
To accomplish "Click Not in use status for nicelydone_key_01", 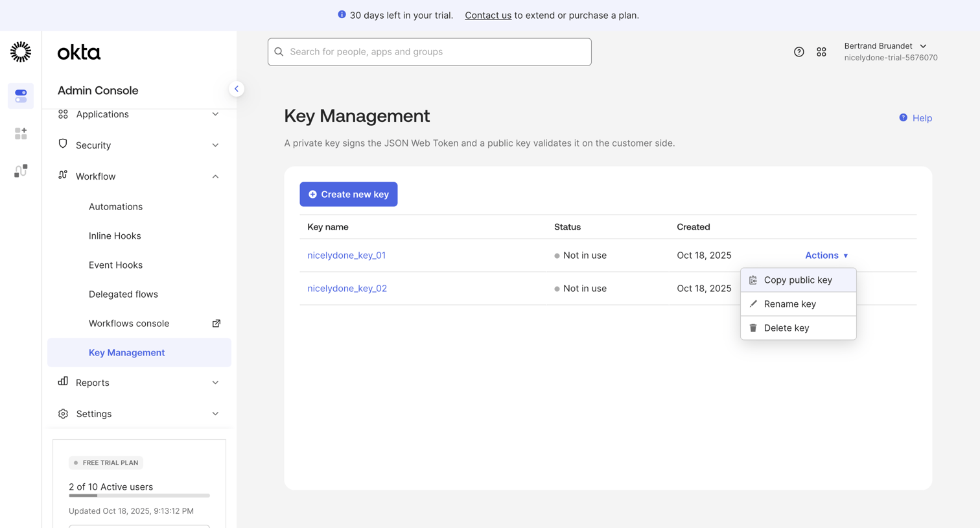I will tap(581, 256).
